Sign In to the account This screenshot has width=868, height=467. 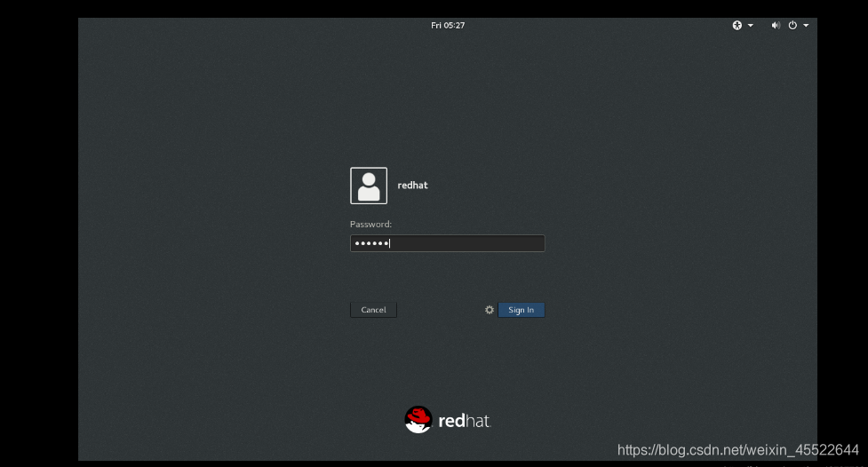(522, 310)
